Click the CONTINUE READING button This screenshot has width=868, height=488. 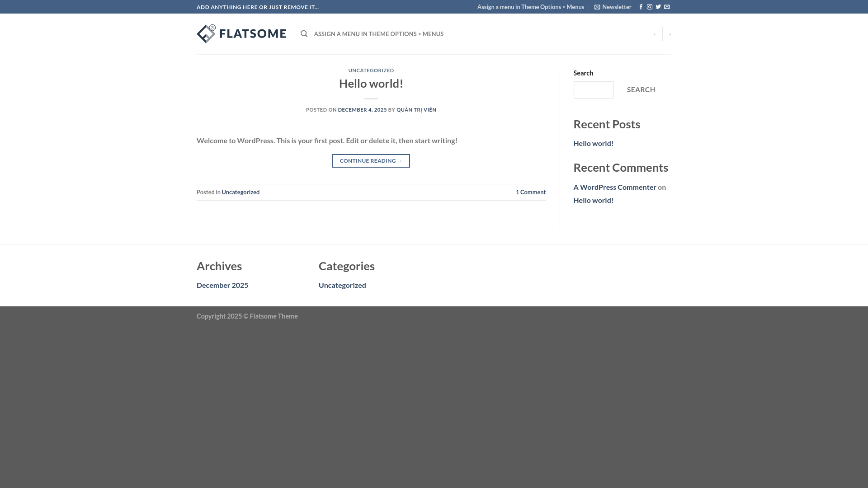(x=371, y=161)
